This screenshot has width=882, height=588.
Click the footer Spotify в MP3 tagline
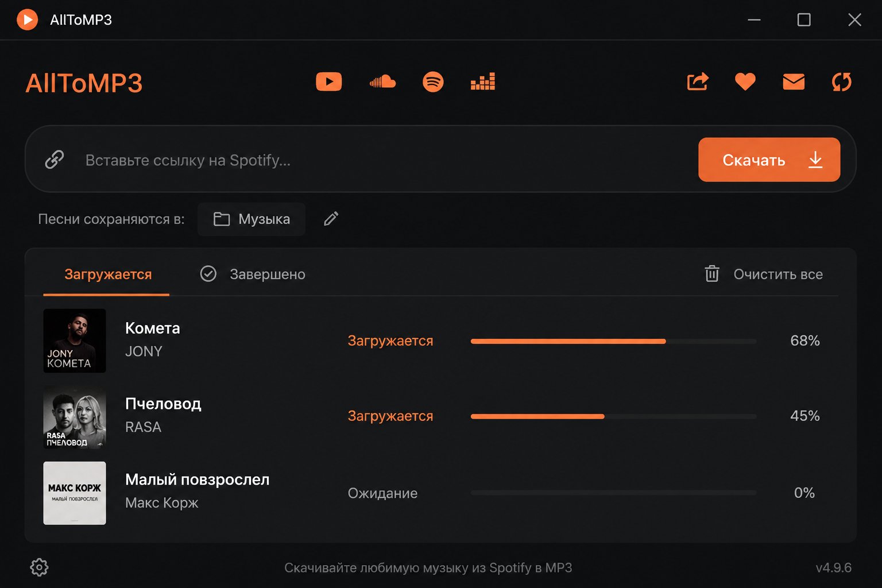[428, 568]
